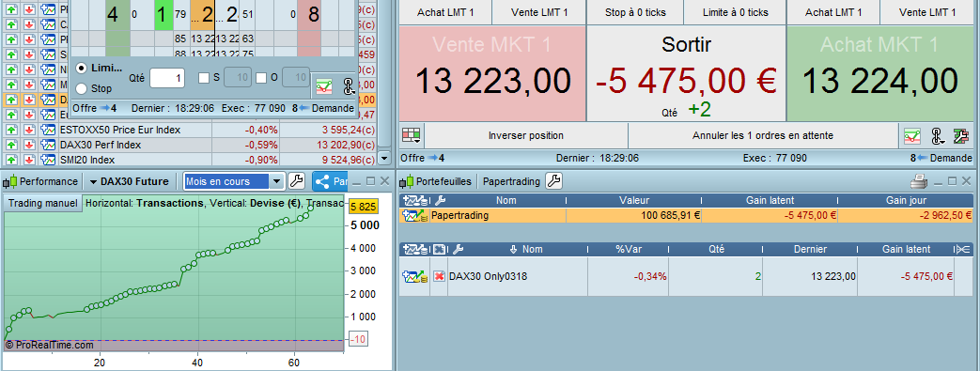Sort by Valeur column header
This screenshot has height=371, width=980.
pos(633,200)
